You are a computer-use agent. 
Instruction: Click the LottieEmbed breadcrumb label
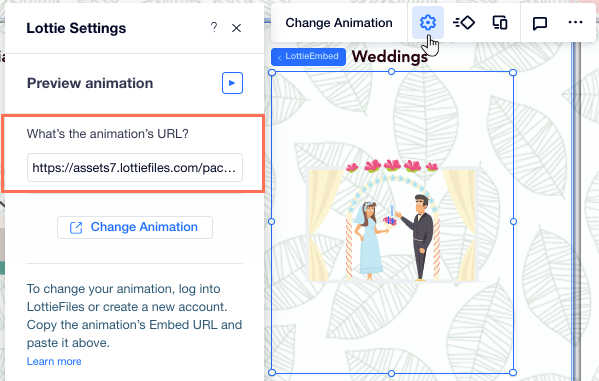click(x=308, y=57)
